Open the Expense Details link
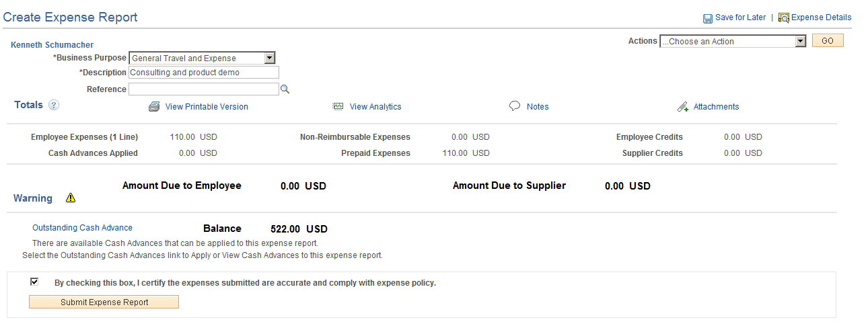Image resolution: width=868 pixels, height=330 pixels. [821, 17]
